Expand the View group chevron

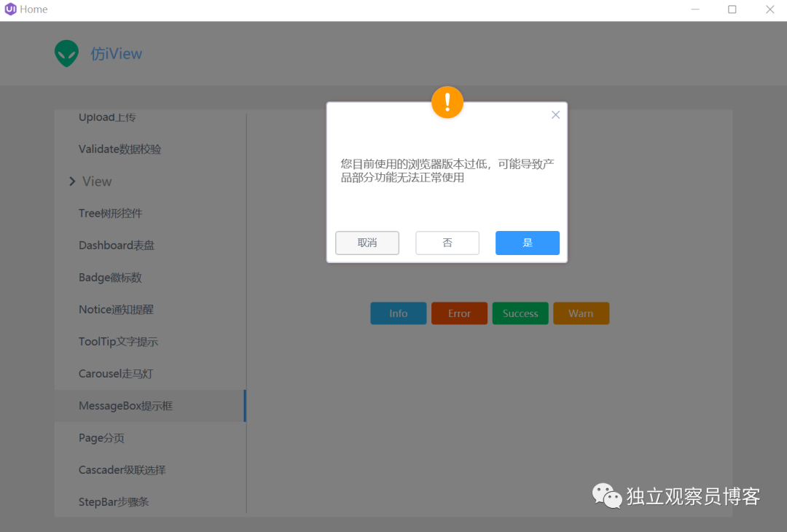[x=72, y=181]
